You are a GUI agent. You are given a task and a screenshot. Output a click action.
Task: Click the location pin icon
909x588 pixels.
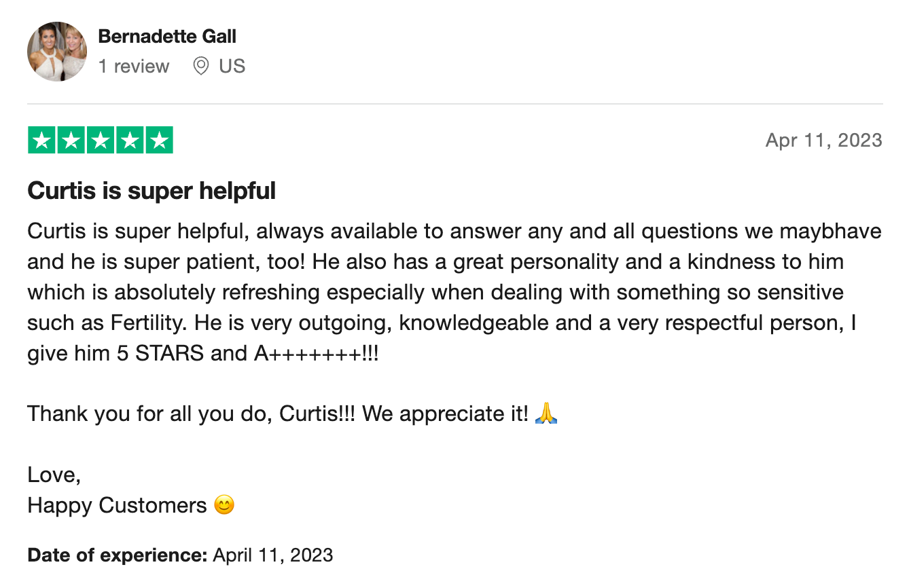200,66
